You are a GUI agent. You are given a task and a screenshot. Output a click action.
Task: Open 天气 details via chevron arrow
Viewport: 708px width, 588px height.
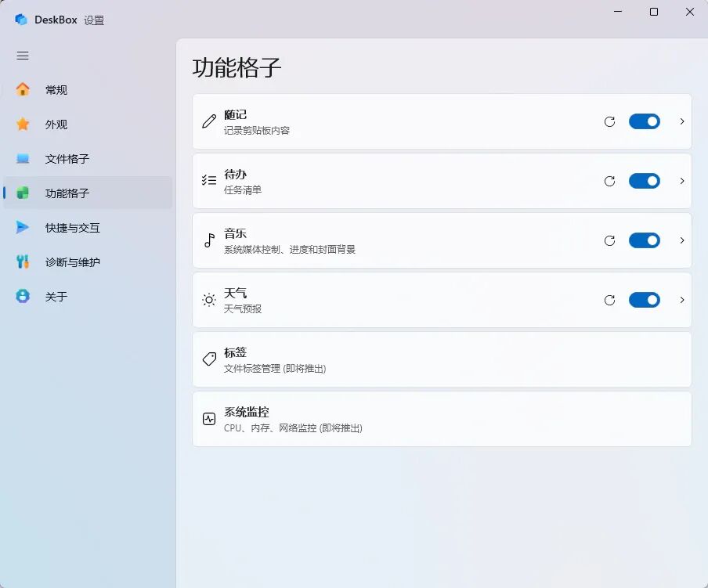[682, 300]
